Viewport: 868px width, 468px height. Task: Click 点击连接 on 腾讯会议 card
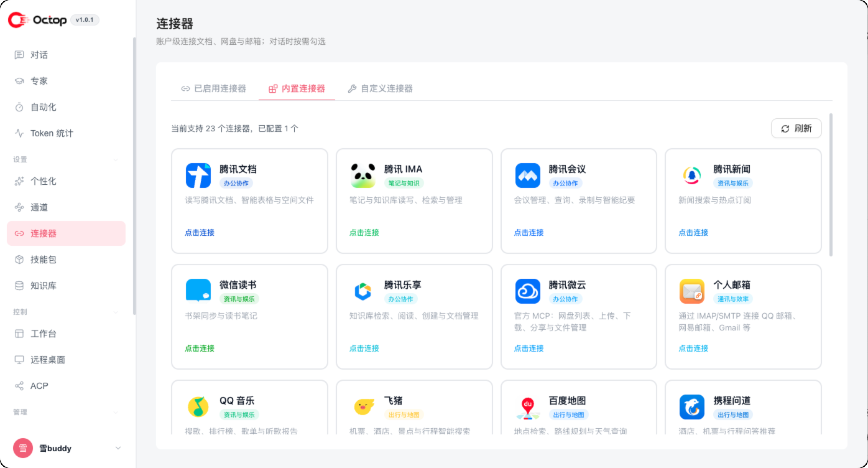(529, 233)
